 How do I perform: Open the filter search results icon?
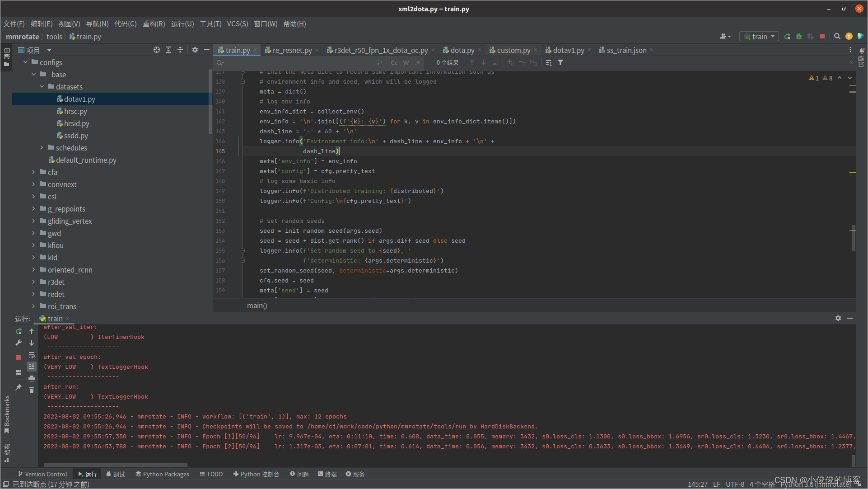click(560, 63)
